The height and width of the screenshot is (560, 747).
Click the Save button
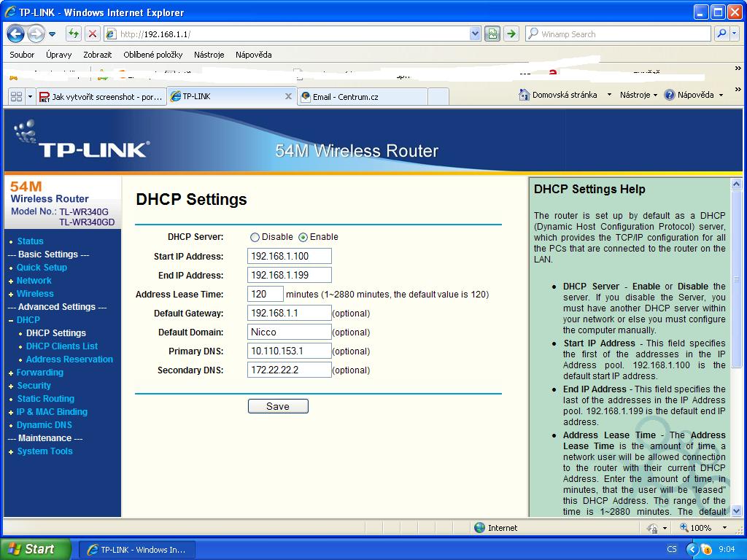pos(278,406)
